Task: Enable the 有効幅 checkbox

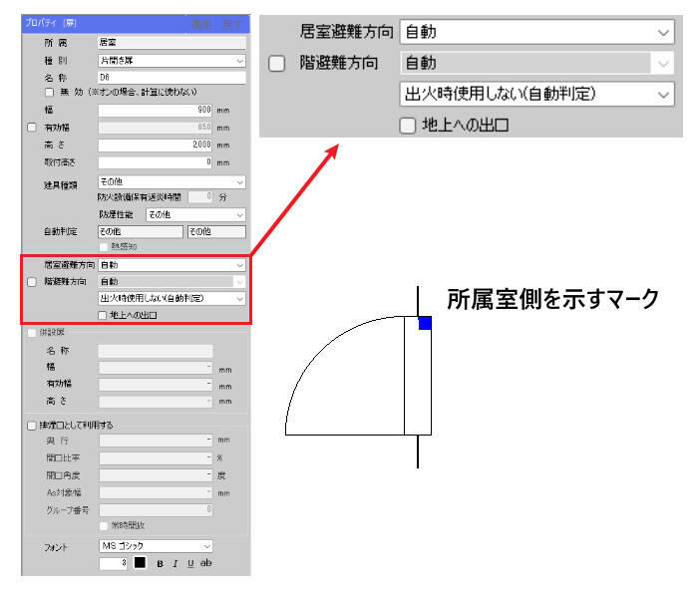Action: coord(32,128)
